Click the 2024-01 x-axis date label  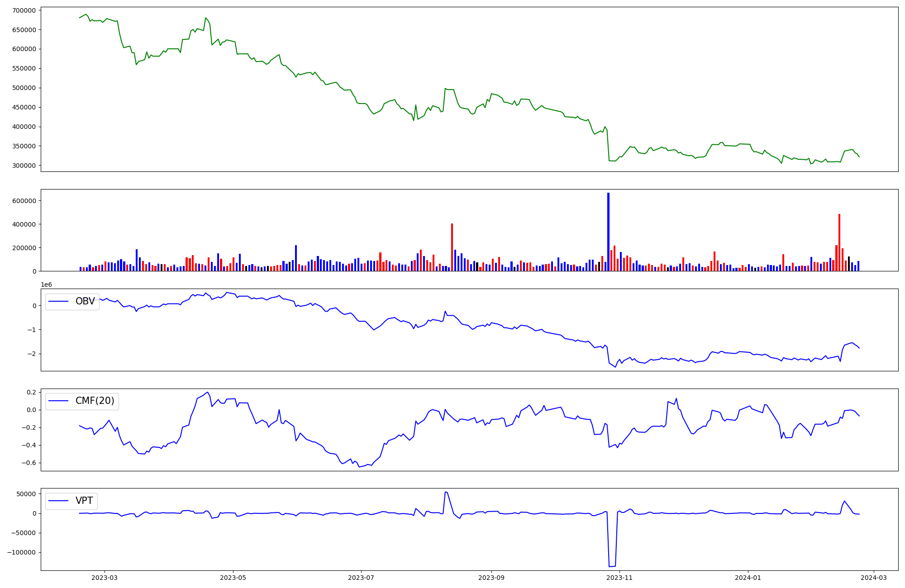click(748, 578)
